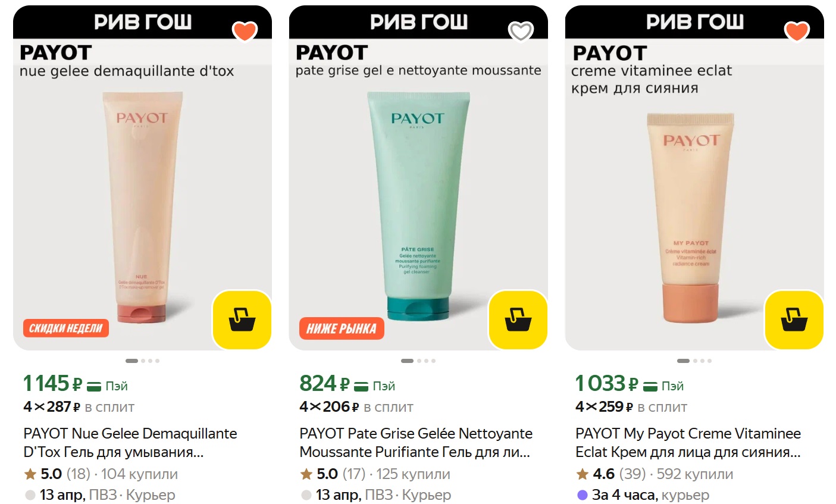Click the image carousel dots under the Nue gel
This screenshot has height=504, width=836.
(142, 361)
